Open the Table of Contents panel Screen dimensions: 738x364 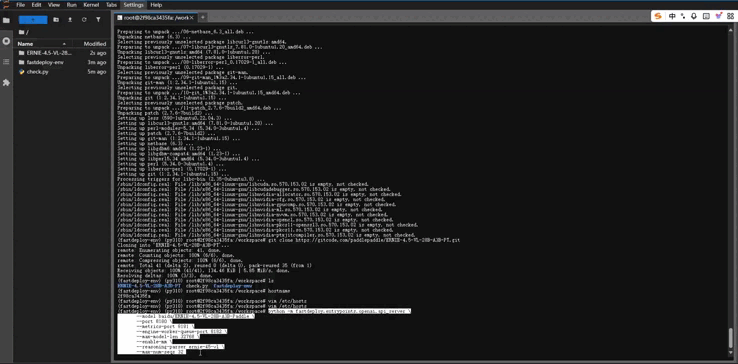(6, 62)
